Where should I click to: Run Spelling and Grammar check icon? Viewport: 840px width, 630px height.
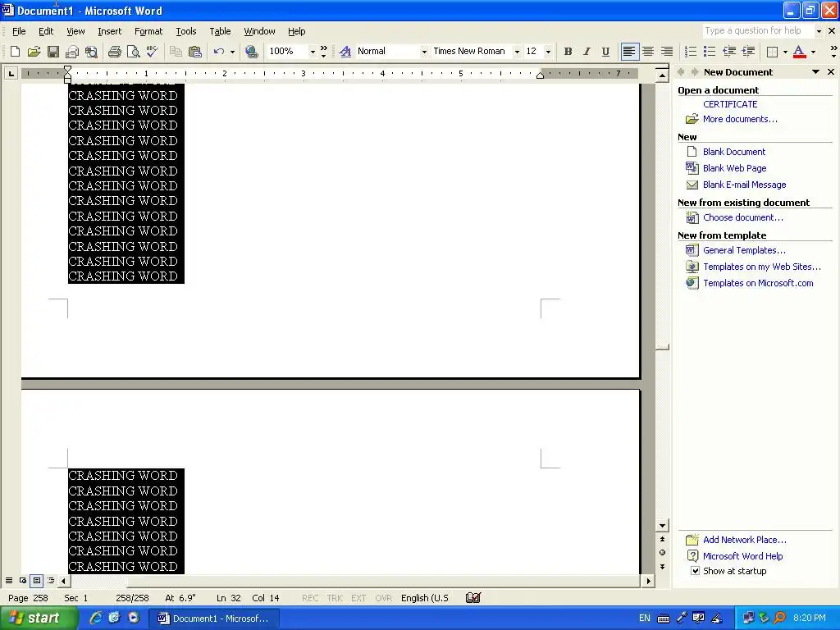(x=152, y=52)
